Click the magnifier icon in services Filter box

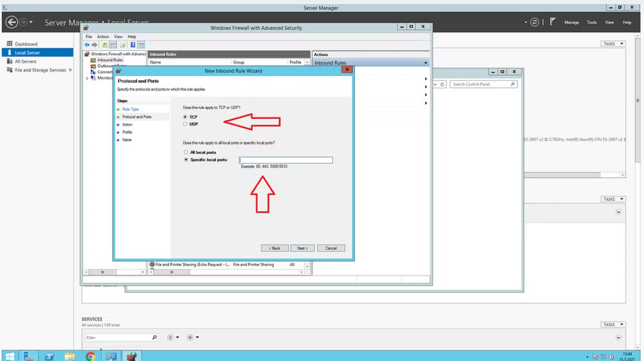tap(155, 338)
